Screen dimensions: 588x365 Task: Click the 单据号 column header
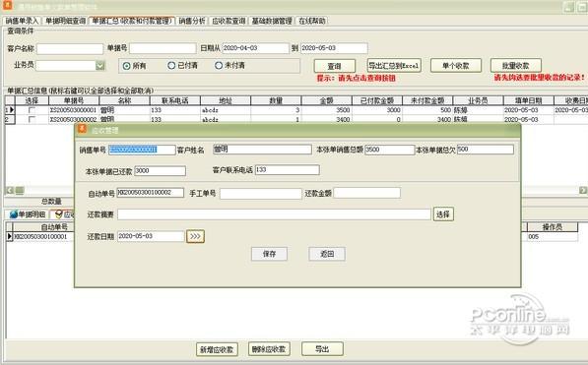click(x=74, y=100)
